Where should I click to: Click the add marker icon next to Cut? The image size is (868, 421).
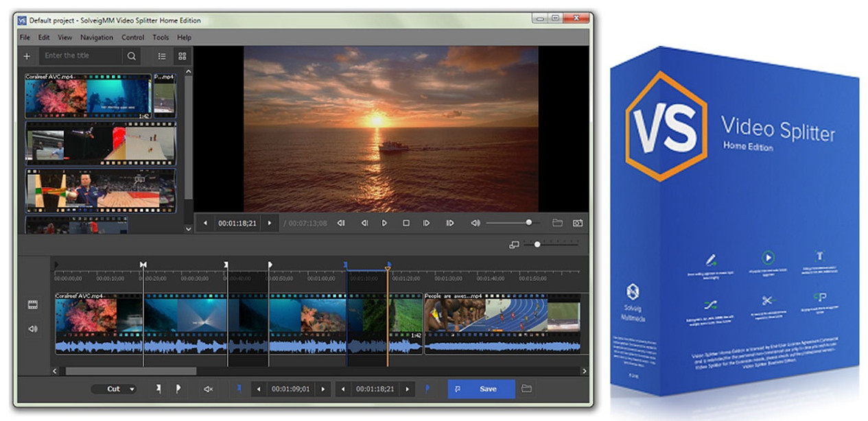click(159, 389)
